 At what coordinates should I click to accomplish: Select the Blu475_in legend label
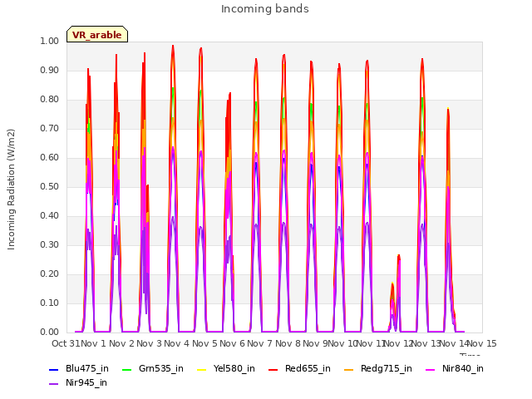(x=87, y=369)
